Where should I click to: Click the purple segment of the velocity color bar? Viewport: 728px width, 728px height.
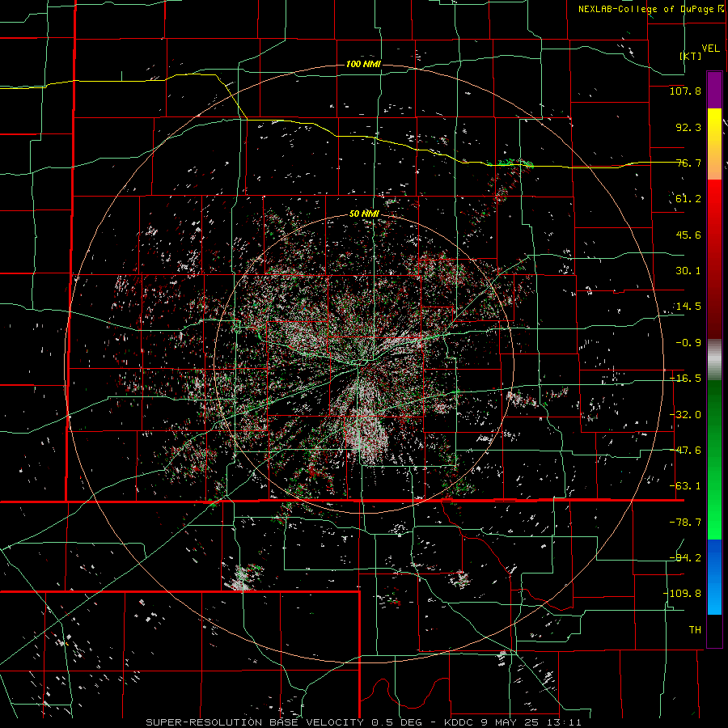coord(714,91)
